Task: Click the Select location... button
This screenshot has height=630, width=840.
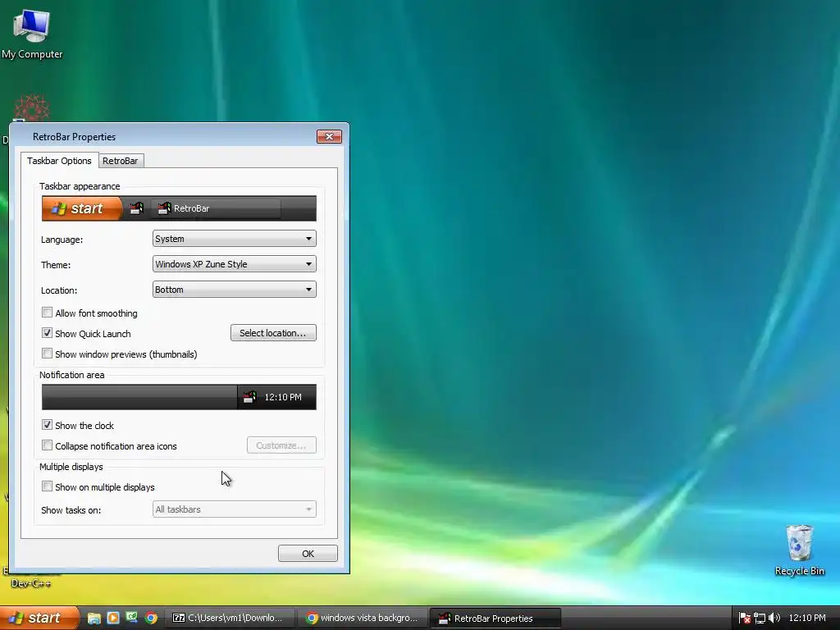Action: tap(273, 333)
